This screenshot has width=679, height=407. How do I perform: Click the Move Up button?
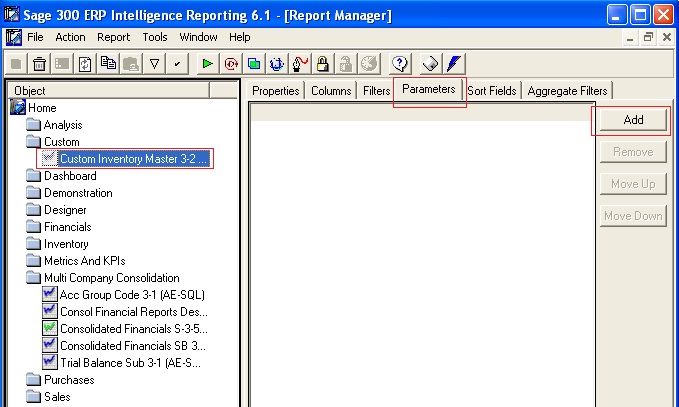click(633, 184)
